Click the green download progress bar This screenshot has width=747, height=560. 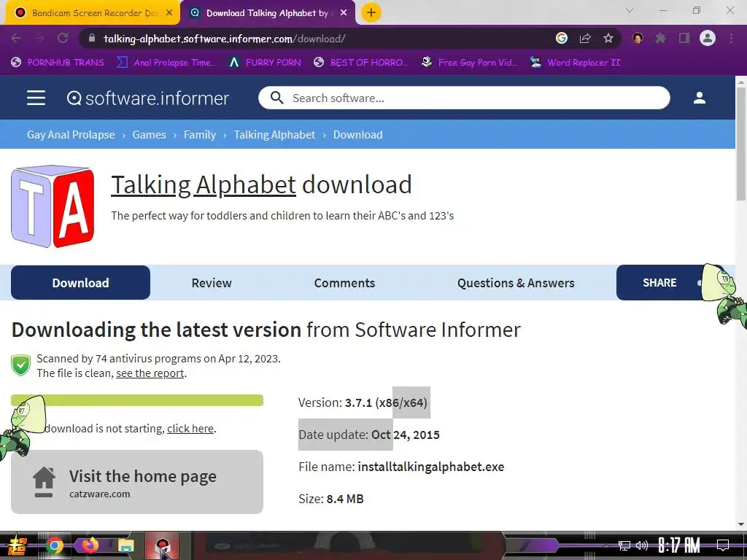coord(137,400)
